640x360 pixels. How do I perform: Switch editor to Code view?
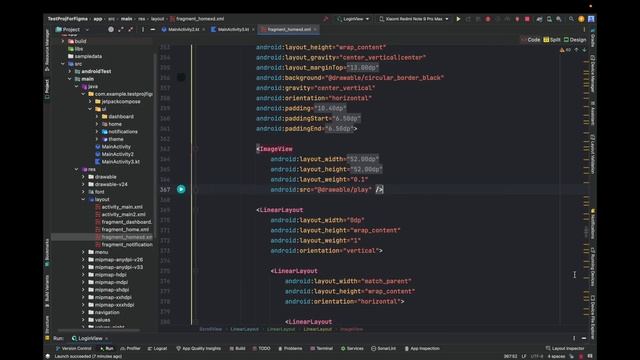click(531, 40)
